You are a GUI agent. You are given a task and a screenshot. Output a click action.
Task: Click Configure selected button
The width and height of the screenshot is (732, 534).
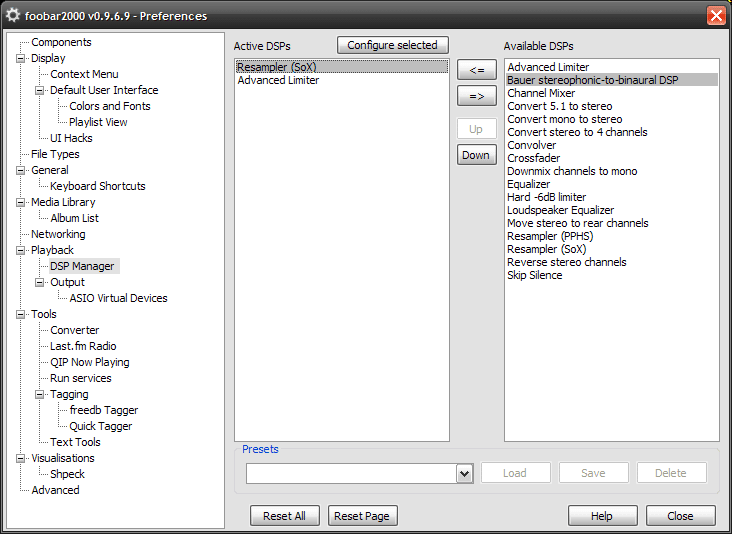pos(393,45)
